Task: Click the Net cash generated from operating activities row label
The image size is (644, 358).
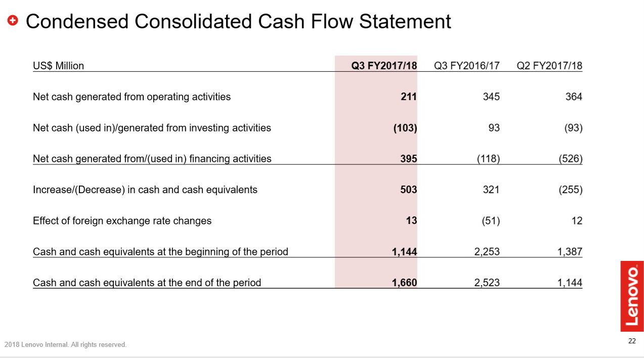Action: point(132,97)
